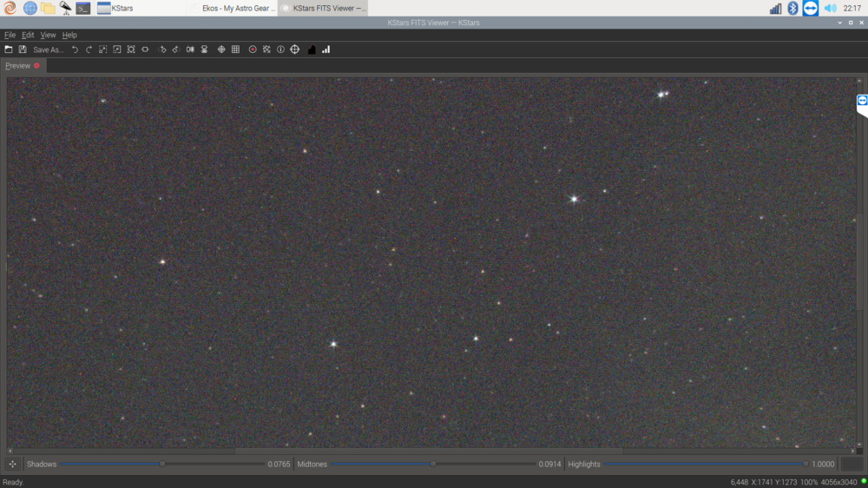The image size is (868, 488).
Task: Click the Undo arrow icon
Action: [75, 49]
